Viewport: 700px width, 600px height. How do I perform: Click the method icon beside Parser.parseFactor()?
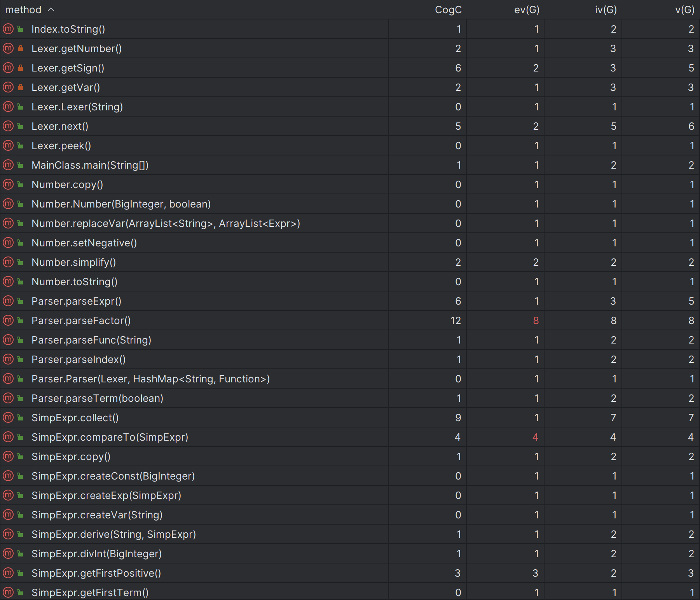point(8,320)
